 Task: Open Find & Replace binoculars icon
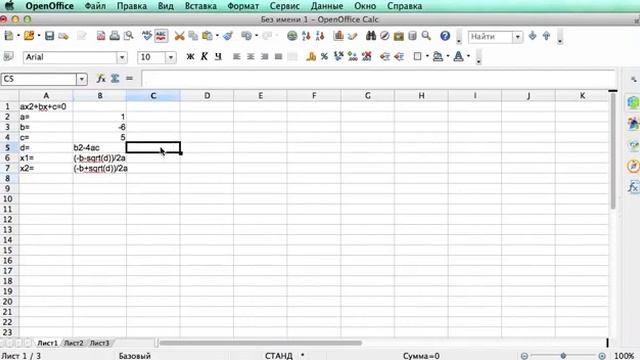[x=371, y=36]
